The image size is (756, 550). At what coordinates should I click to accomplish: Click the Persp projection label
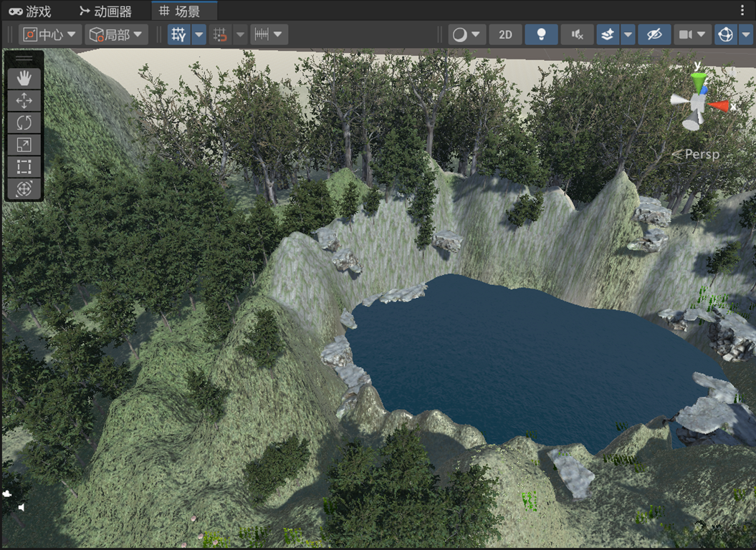tap(696, 154)
